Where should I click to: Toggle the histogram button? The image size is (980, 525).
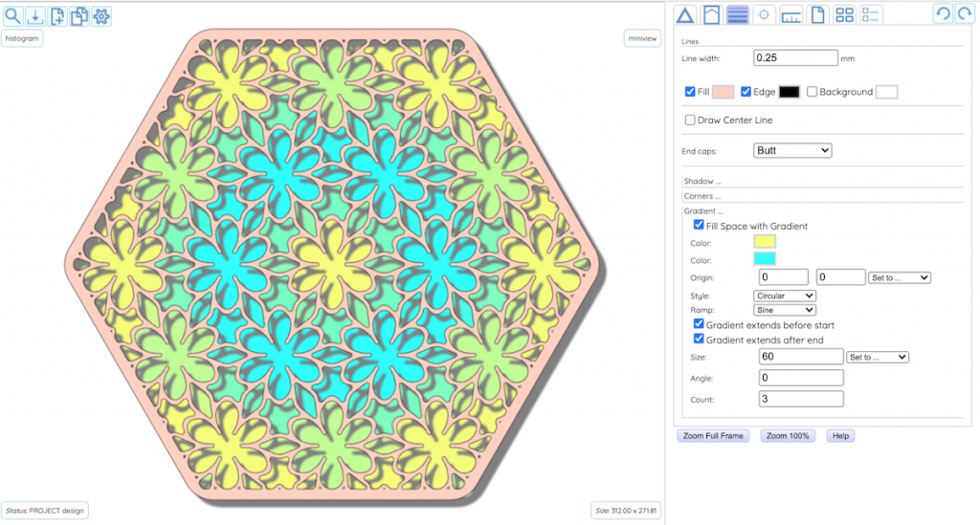22,38
